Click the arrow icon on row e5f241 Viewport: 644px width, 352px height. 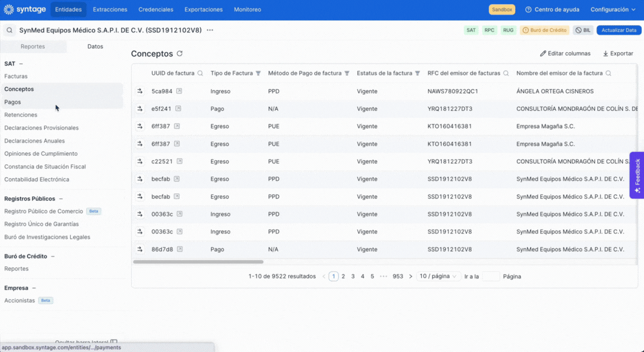pyautogui.click(x=140, y=109)
